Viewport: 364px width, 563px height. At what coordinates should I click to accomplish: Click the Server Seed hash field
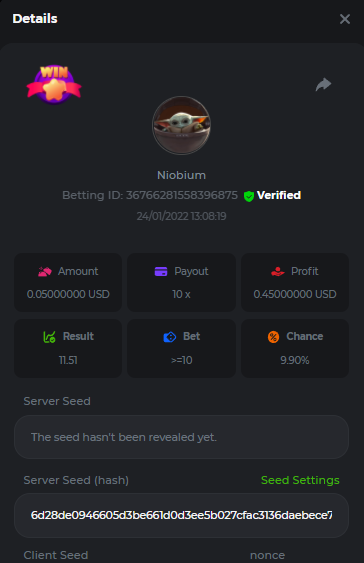[181, 515]
